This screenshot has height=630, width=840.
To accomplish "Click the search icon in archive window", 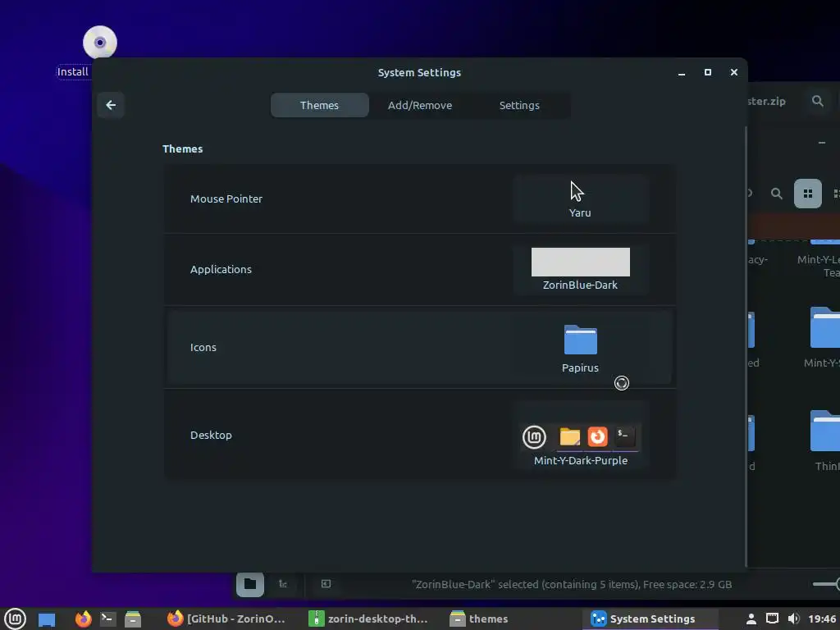I will pos(818,101).
